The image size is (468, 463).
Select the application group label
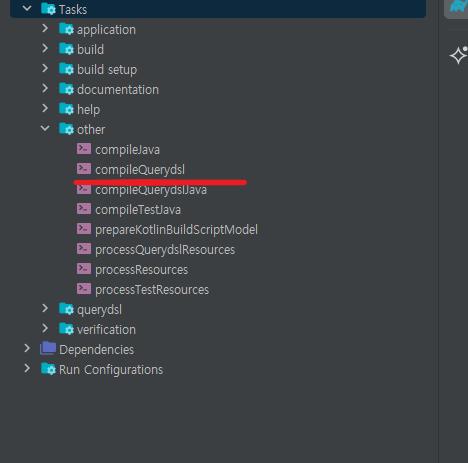pyautogui.click(x=106, y=30)
